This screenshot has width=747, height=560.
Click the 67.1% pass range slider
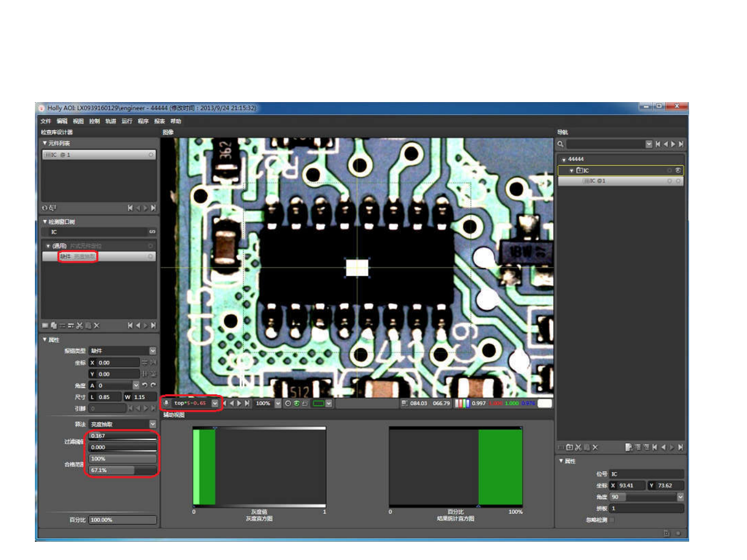(123, 470)
